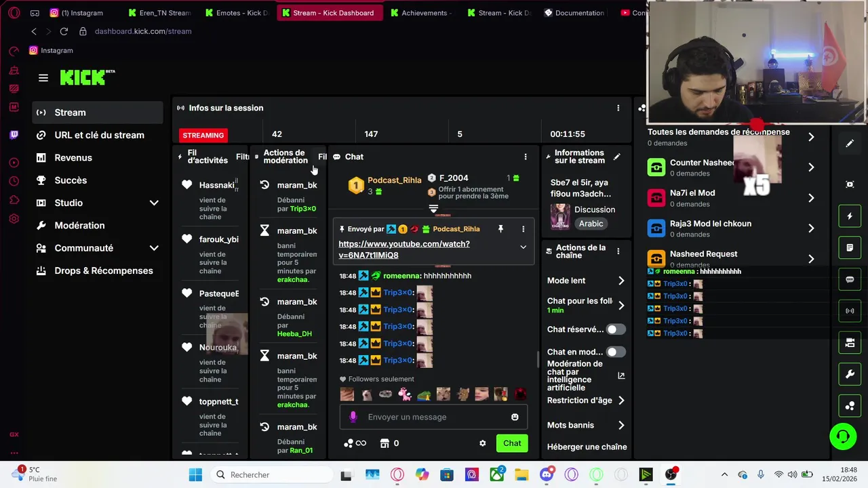Screen dimensions: 868x488
Task: Expand the pinned message chevron
Action: [523, 247]
